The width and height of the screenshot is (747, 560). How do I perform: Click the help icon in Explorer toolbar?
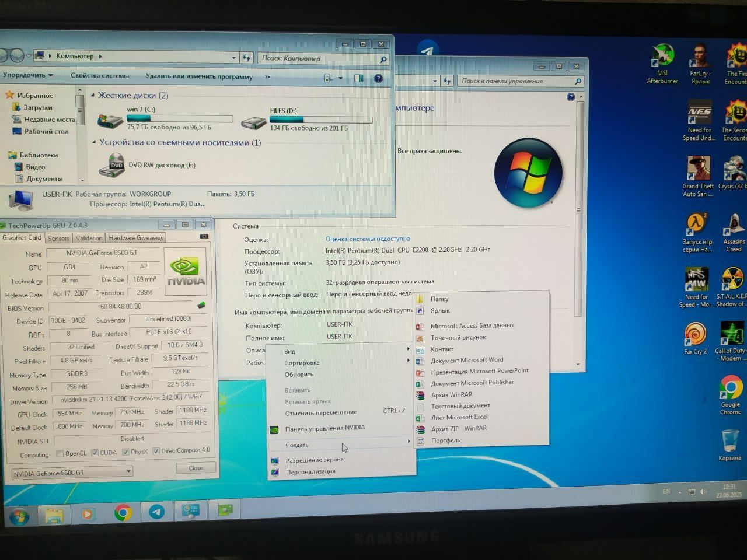pyautogui.click(x=378, y=78)
